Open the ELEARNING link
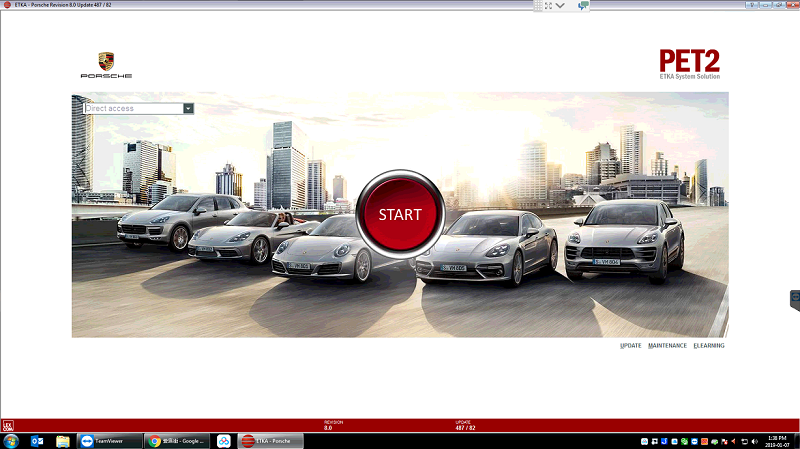The image size is (800, 449). (709, 345)
